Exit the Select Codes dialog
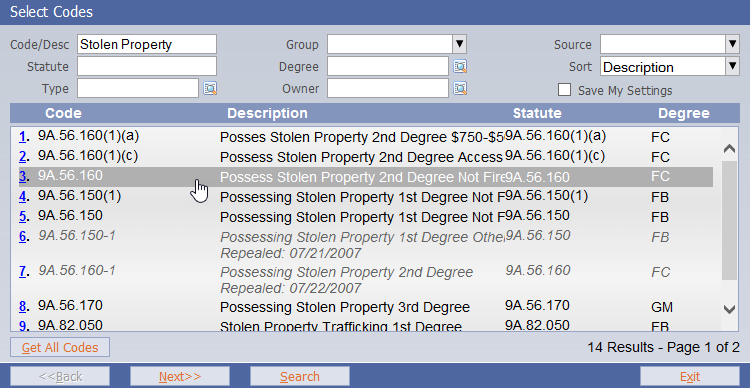750x388 pixels. [x=690, y=377]
